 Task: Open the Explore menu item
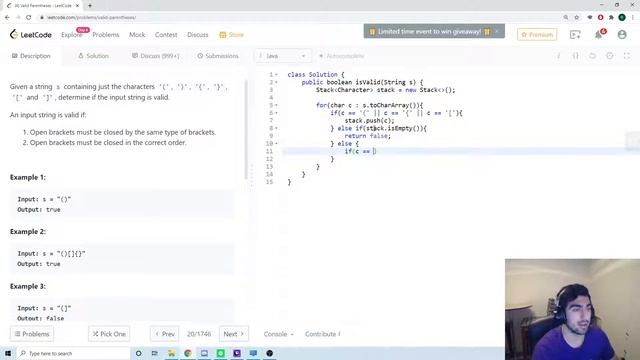(71, 35)
